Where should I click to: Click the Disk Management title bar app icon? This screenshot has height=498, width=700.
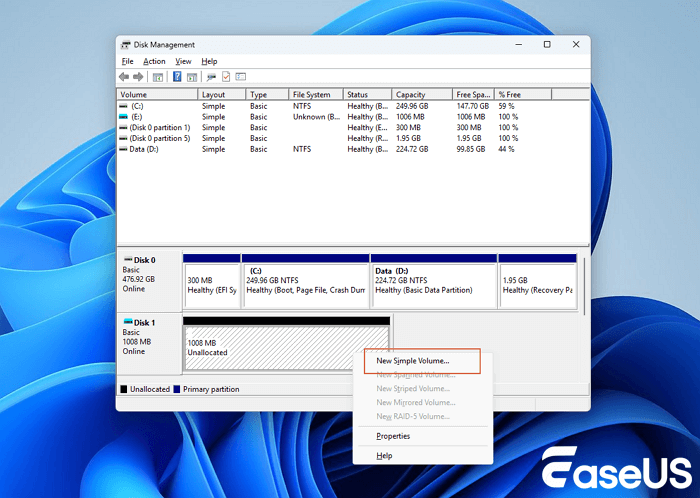(126, 45)
